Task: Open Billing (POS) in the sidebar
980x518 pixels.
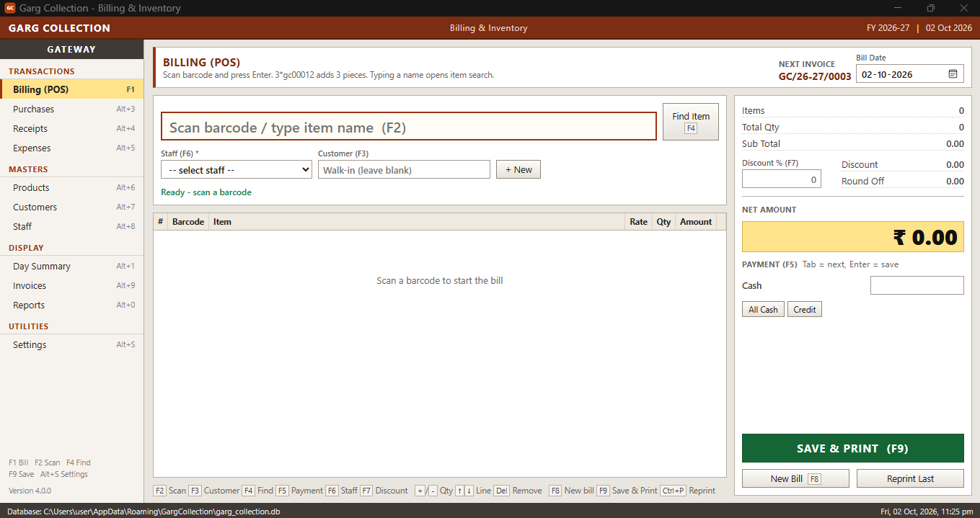Action: (x=72, y=89)
